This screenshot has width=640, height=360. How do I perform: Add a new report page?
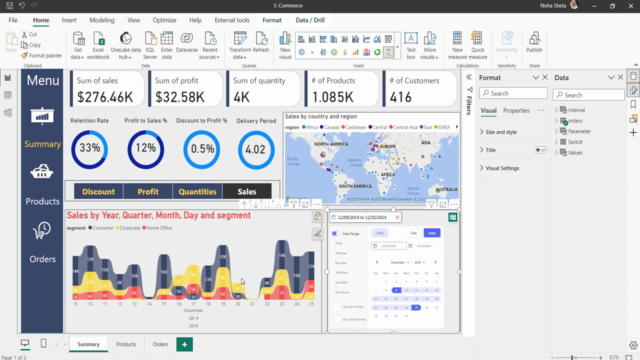click(x=184, y=344)
